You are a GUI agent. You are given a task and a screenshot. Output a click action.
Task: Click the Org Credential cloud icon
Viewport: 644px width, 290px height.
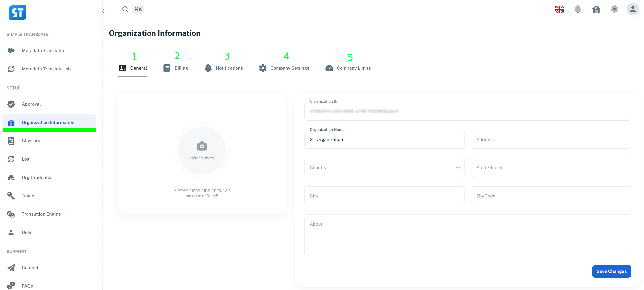(11, 177)
